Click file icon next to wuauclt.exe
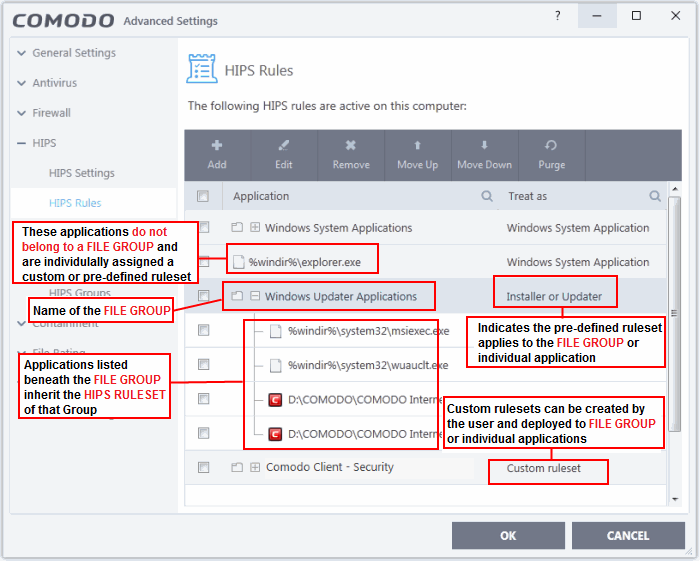 click(275, 365)
